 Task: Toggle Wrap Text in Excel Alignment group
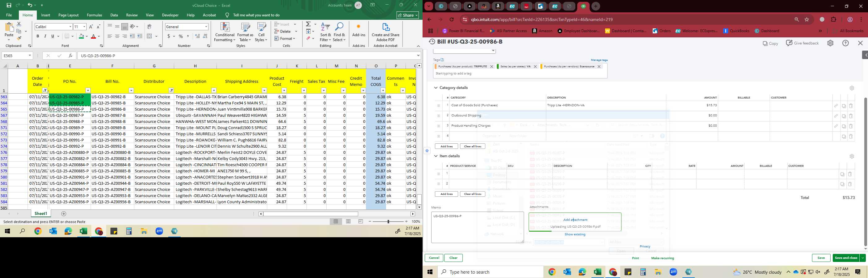click(x=149, y=27)
